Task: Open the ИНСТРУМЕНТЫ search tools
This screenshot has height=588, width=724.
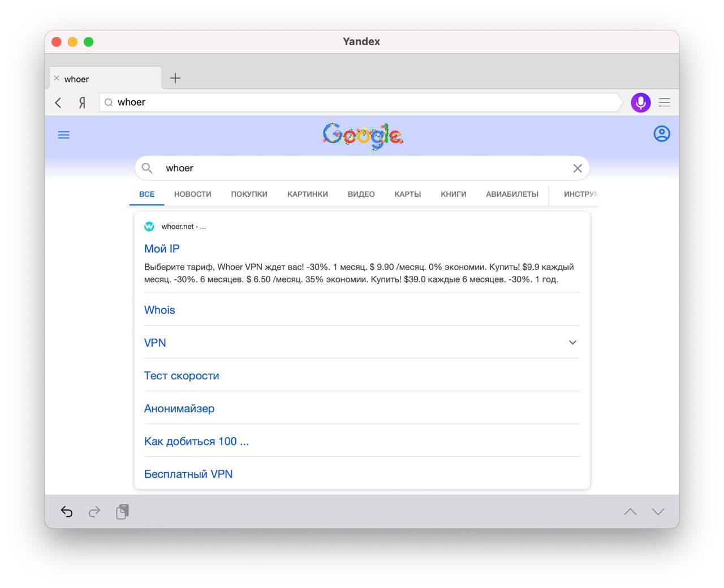Action: [x=581, y=194]
